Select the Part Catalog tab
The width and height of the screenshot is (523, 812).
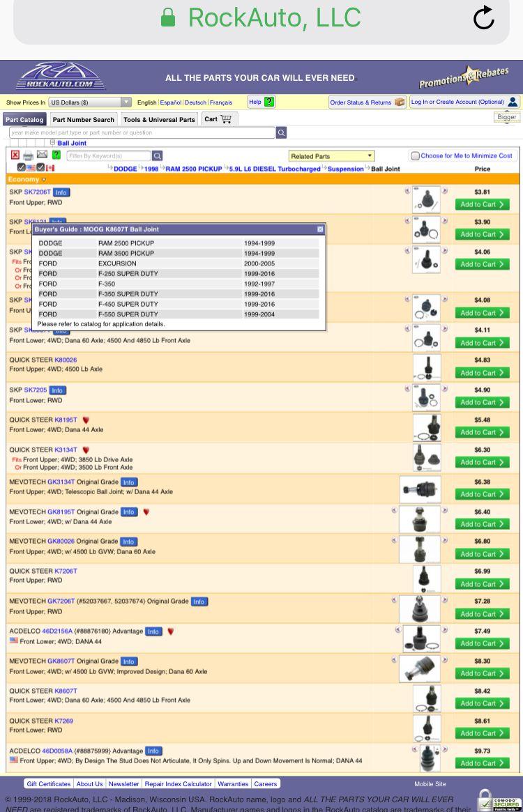(24, 120)
